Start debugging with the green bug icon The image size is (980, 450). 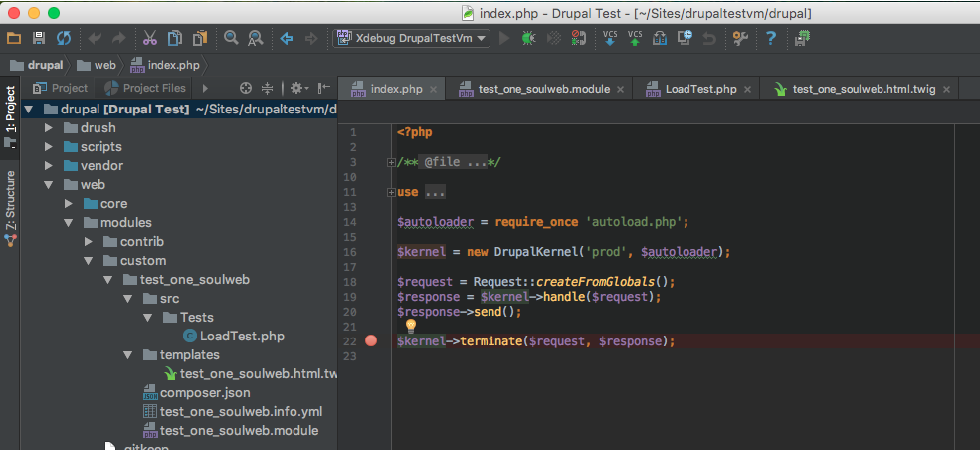click(528, 39)
